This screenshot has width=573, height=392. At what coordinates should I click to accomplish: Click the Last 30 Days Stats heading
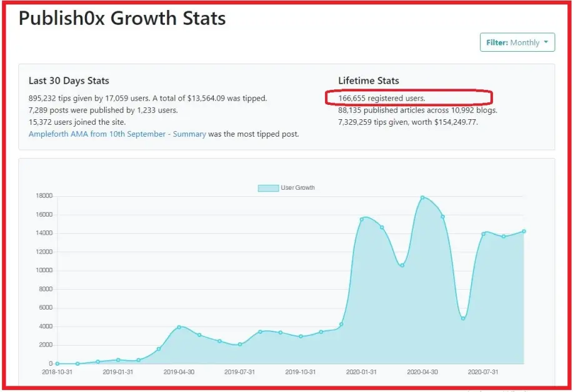pos(69,81)
